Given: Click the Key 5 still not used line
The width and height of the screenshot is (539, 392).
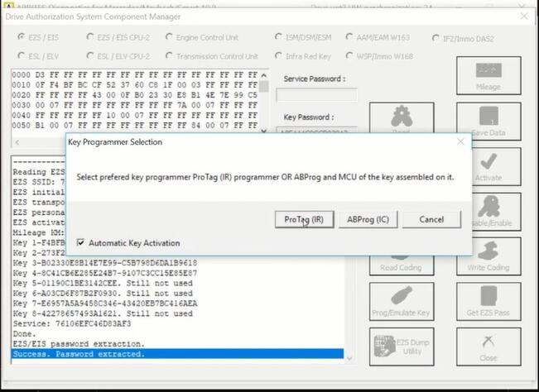Looking at the screenshot, I should click(x=103, y=283).
